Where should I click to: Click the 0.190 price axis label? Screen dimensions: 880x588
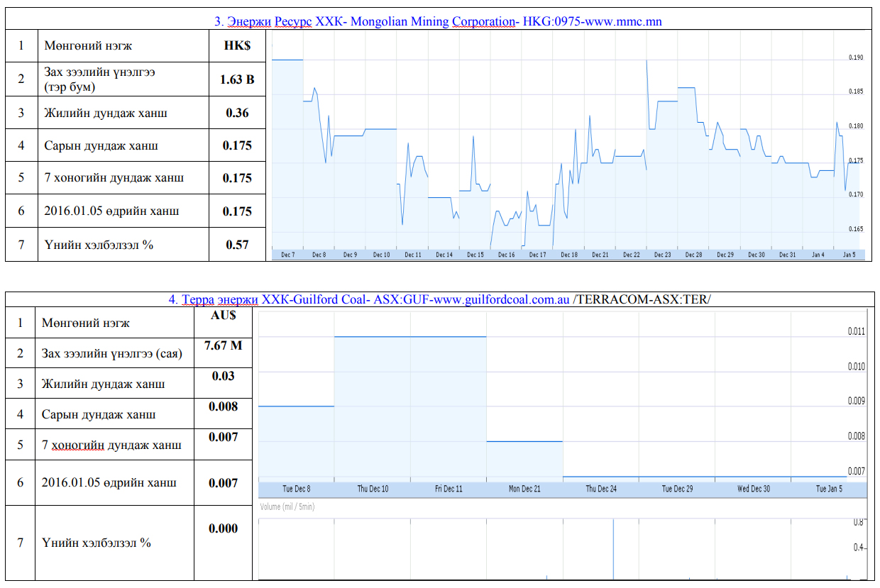pos(855,57)
